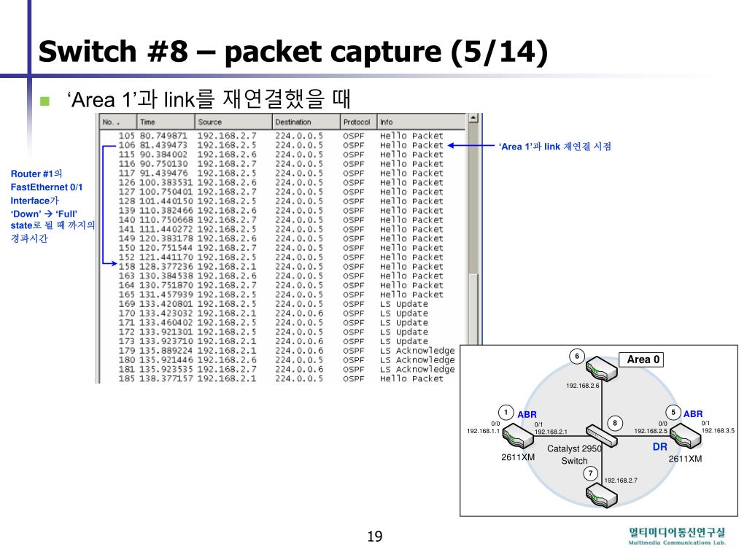Viewport: 747px width, 560px height.
Task: Select packet 126 at time 100.383531
Action: click(282, 182)
